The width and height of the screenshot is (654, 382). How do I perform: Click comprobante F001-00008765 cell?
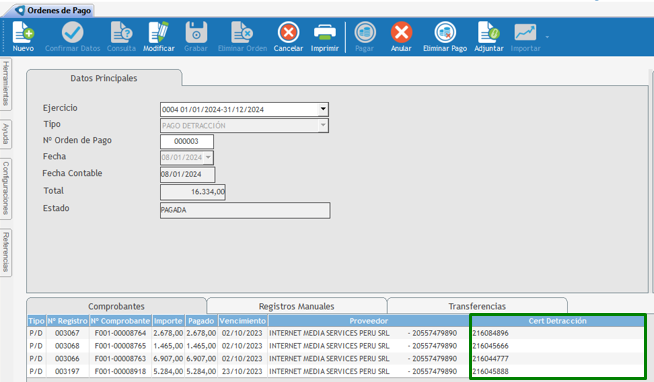[120, 346]
